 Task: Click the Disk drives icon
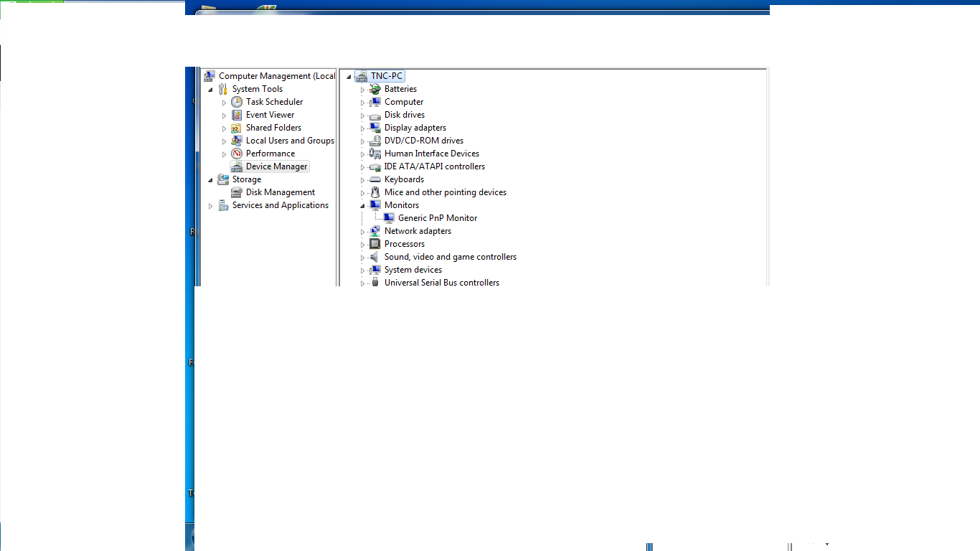click(374, 115)
